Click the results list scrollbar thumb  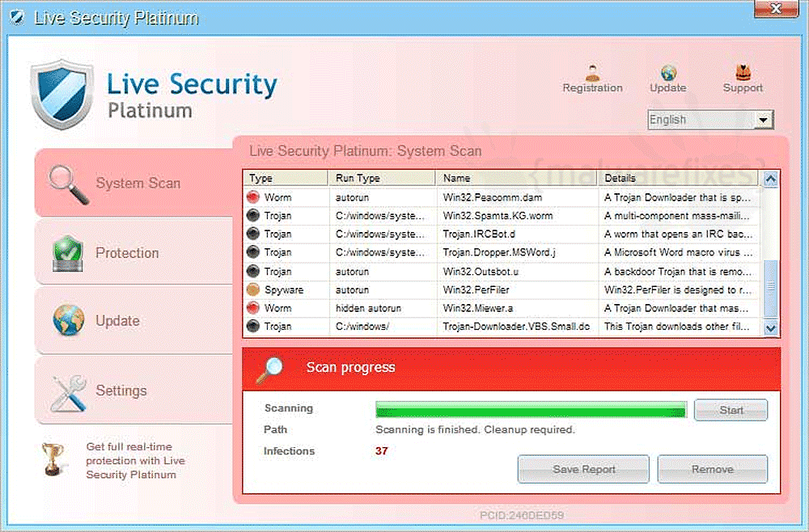(771, 288)
